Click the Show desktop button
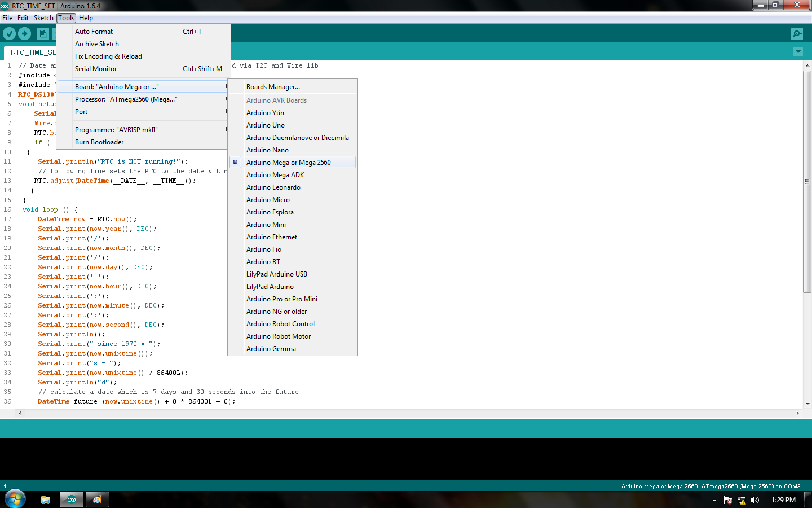The height and width of the screenshot is (508, 812). point(808,500)
